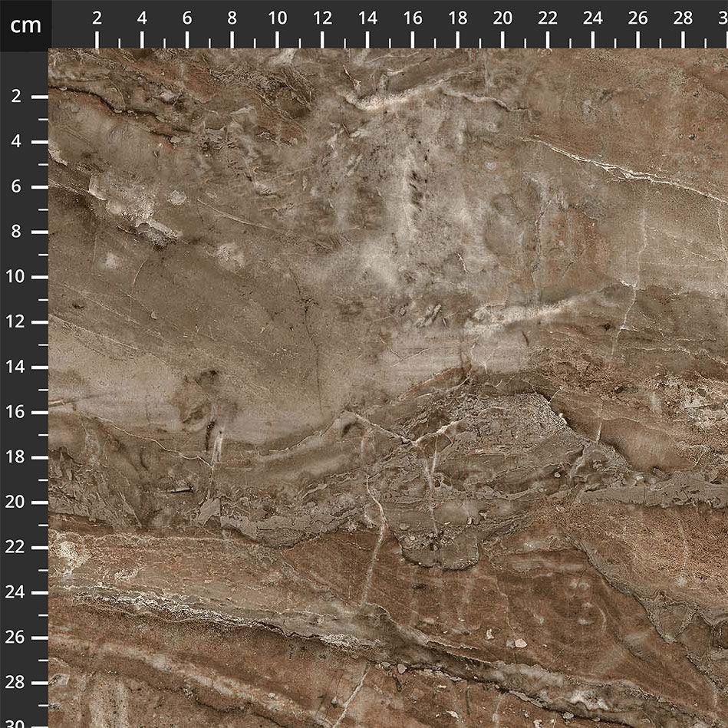
Task: Click the cm unit label in ruler corner
Action: tap(25, 25)
